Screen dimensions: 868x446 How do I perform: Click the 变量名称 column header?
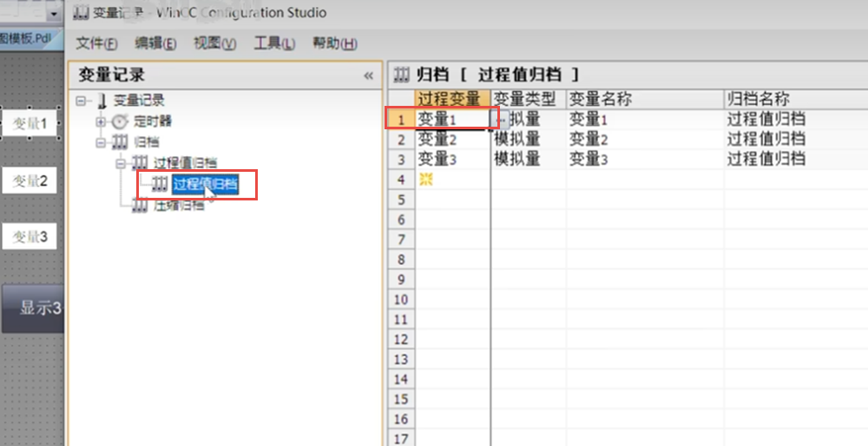601,99
